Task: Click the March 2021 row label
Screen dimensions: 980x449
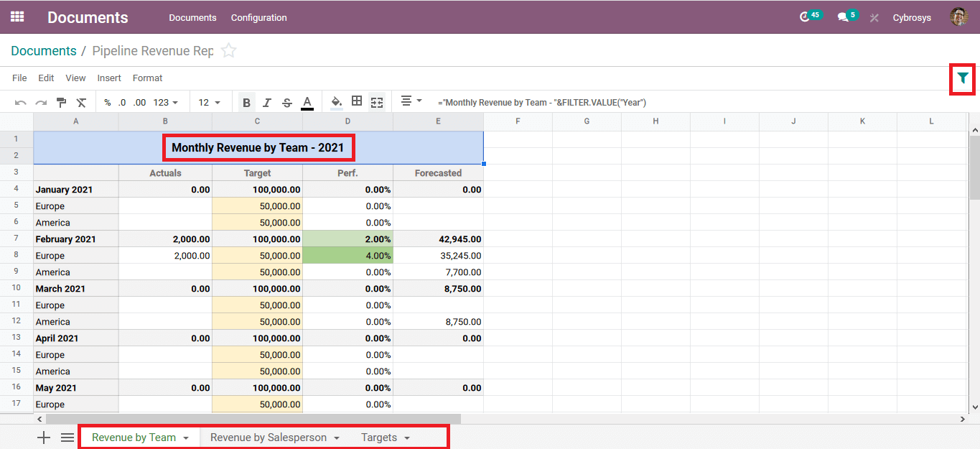Action: click(x=76, y=288)
